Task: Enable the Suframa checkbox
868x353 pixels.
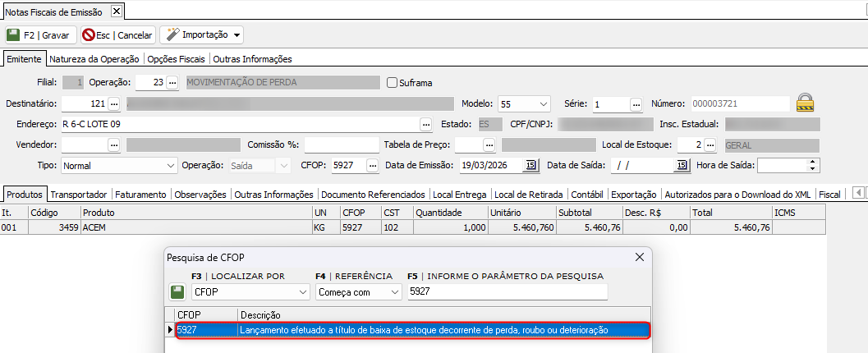Action: 392,83
